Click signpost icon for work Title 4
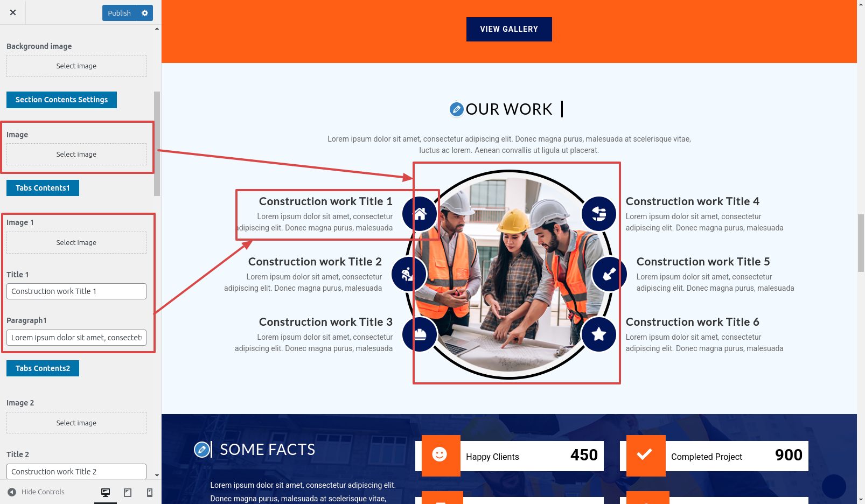The width and height of the screenshot is (865, 504). (x=599, y=214)
